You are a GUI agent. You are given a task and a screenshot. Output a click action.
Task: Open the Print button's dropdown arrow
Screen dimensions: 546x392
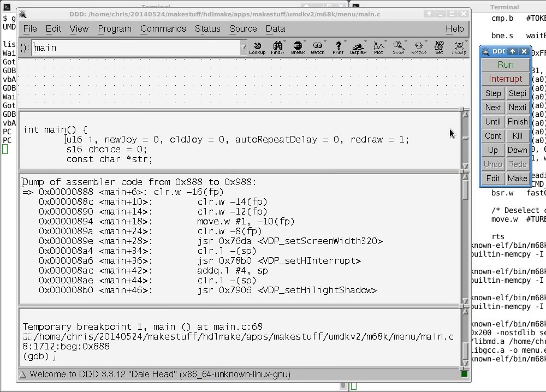346,42
